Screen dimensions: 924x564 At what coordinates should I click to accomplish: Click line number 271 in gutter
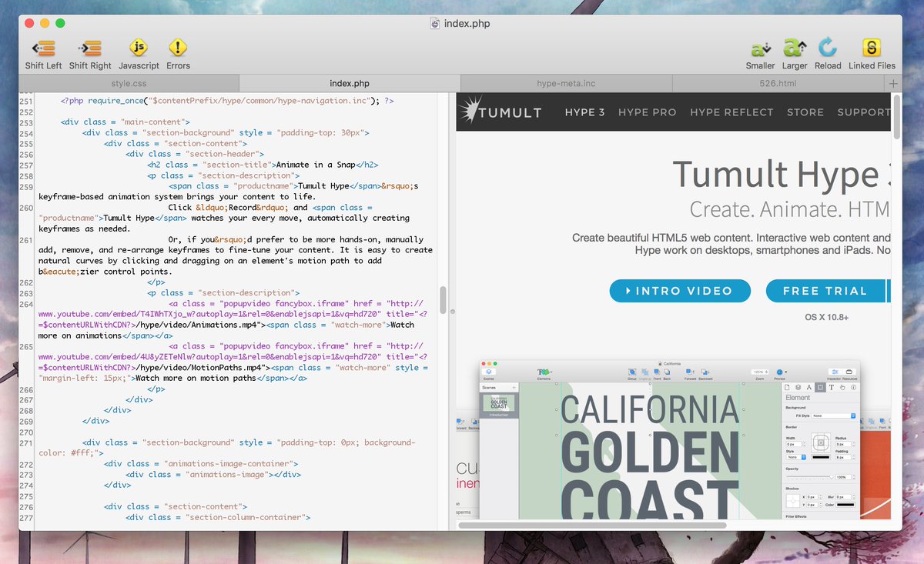click(27, 442)
